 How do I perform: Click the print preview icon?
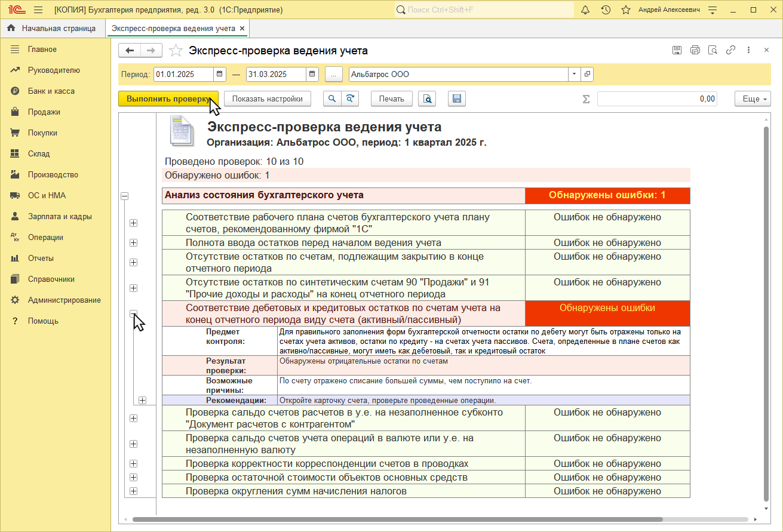coord(427,99)
